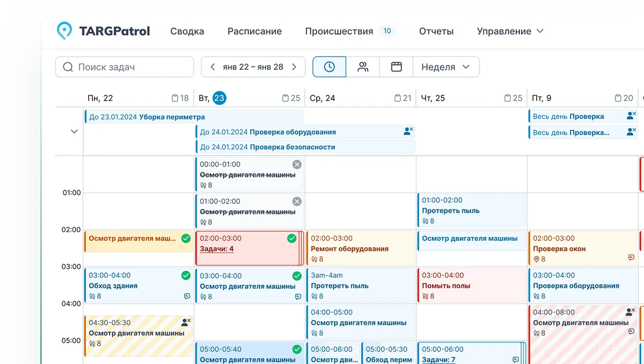Viewport: 644px width, 364px height.
Task: Open comment icon on Обход здания task
Action: point(187,296)
